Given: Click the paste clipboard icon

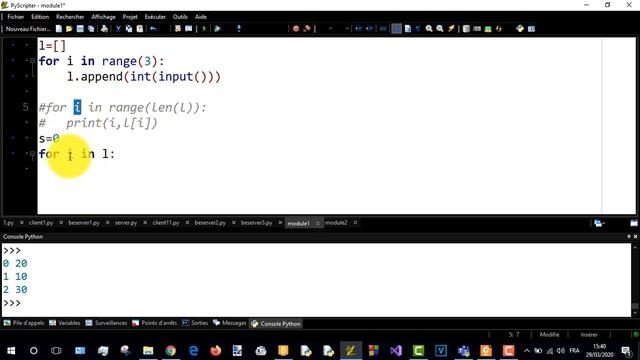Looking at the screenshot, I should [x=140, y=29].
